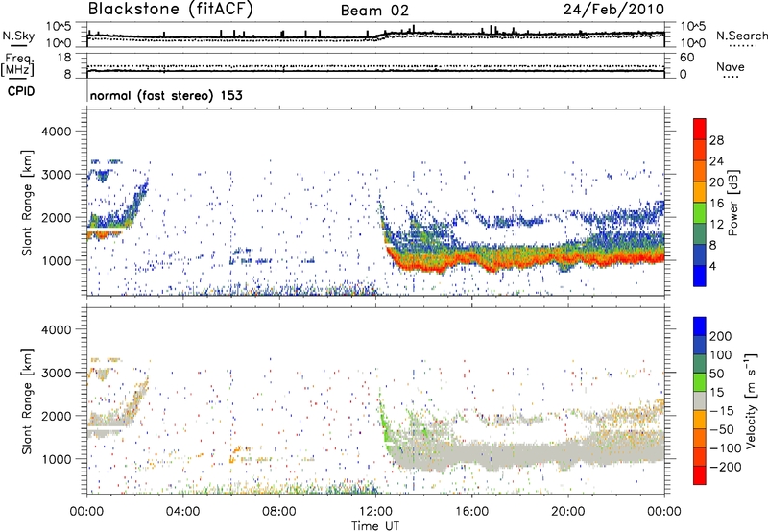The image size is (768, 532).
Task: Click the 'N.Search' legend label
Action: tap(741, 36)
